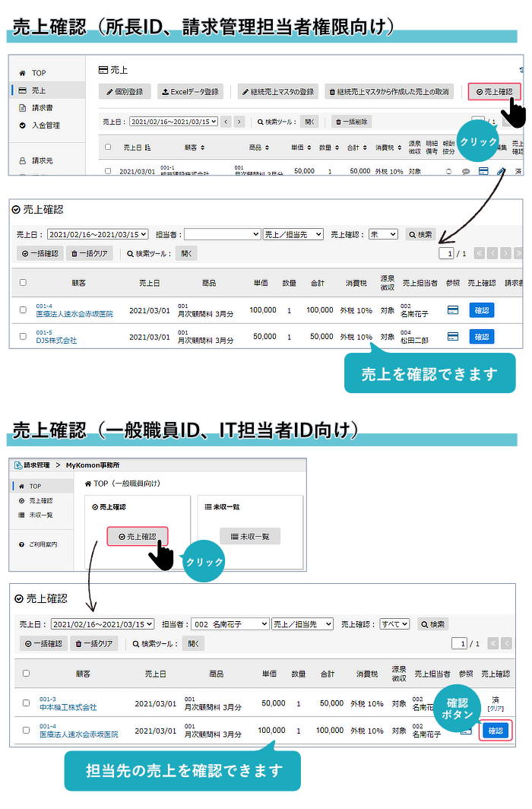Click the 未収一覧 list button on the TOP page
The image size is (532, 809).
tap(250, 537)
